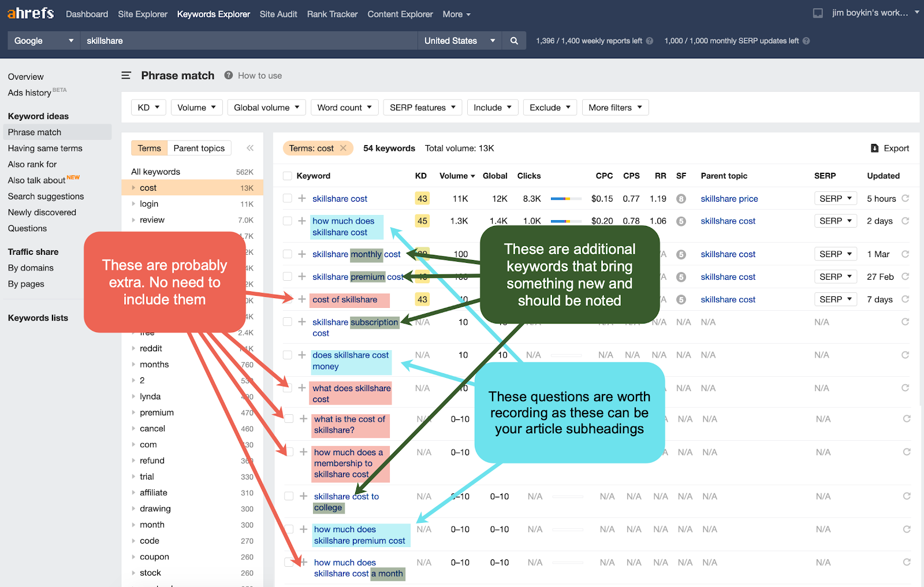Sort table by the Volume column
This screenshot has height=587, width=924.
pos(457,176)
